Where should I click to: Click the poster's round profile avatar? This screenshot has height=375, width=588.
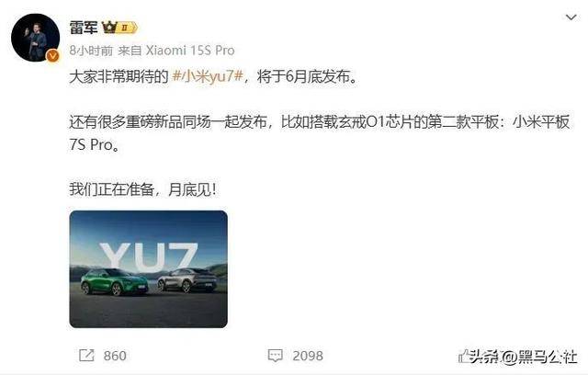[35, 38]
